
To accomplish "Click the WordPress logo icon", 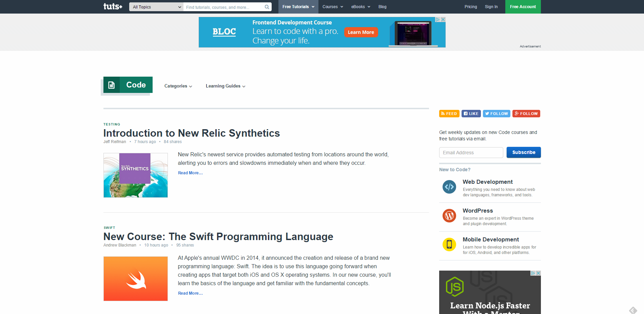I will [x=449, y=216].
